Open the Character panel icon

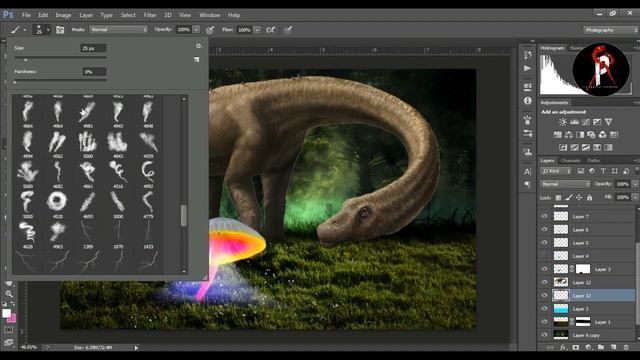tap(527, 171)
